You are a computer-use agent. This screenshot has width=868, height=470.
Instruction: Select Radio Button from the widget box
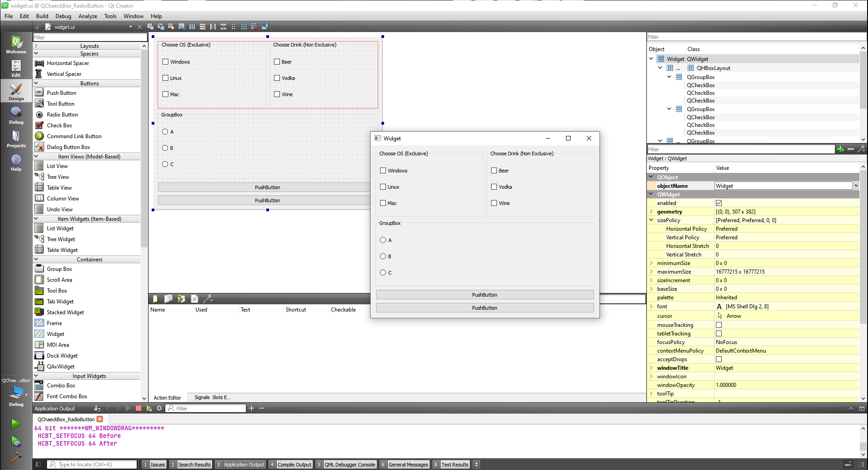click(x=62, y=115)
